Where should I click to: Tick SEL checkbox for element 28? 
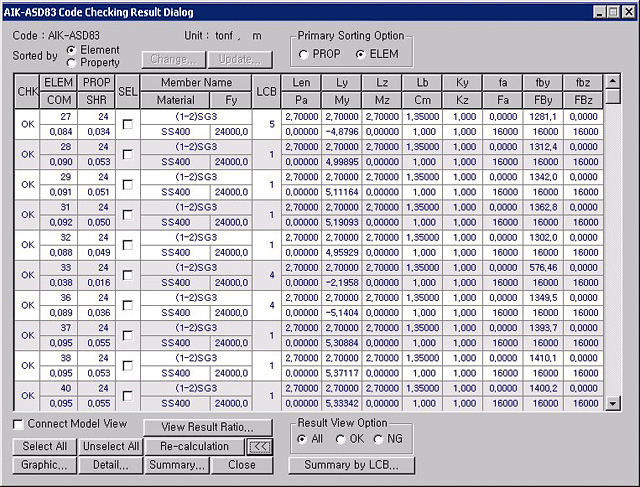(x=128, y=154)
